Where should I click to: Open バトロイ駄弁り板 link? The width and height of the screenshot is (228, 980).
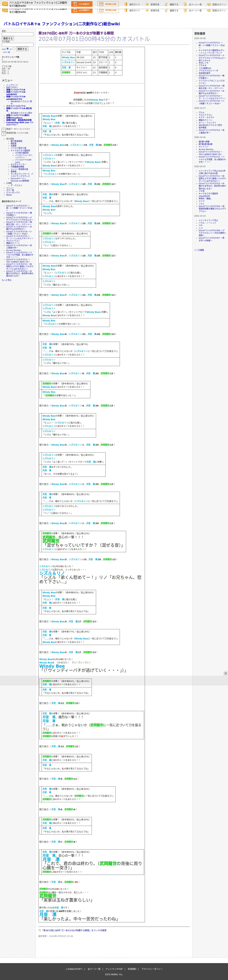click(x=19, y=148)
